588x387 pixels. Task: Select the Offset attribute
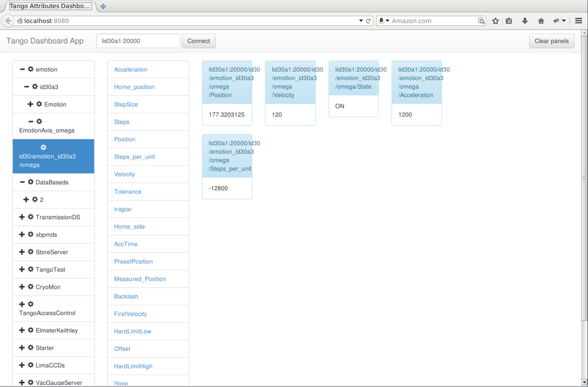click(x=148, y=349)
